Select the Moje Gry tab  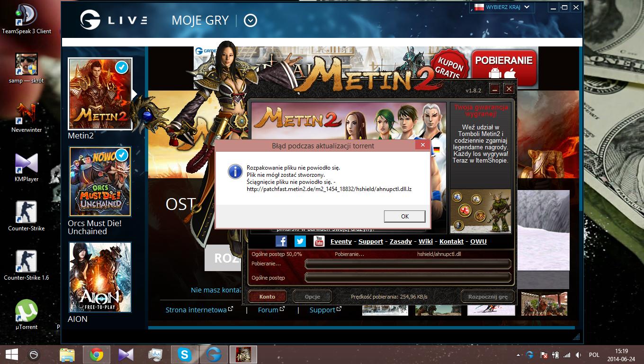click(x=200, y=20)
